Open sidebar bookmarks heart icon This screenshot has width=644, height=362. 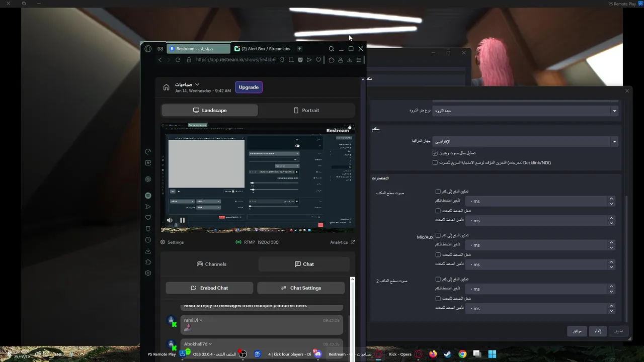point(148,218)
